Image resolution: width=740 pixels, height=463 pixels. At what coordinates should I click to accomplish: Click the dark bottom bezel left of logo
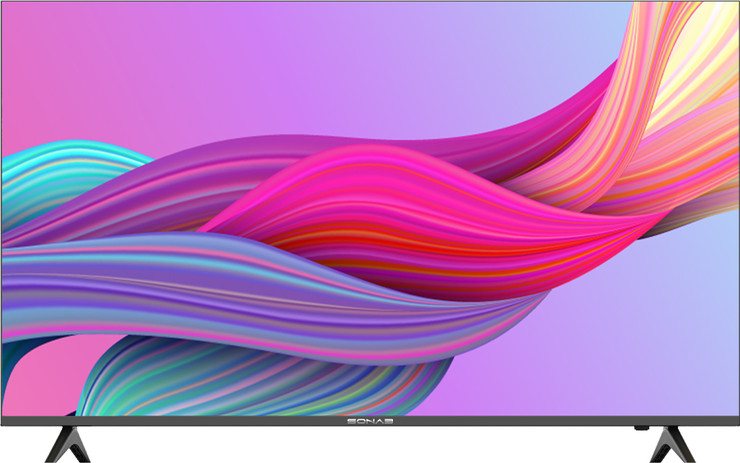tap(200, 423)
